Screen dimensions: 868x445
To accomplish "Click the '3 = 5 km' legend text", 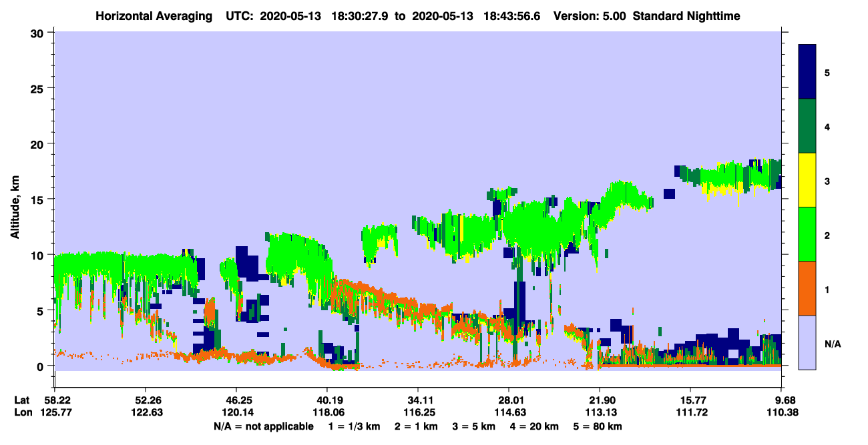I will 474,426.
